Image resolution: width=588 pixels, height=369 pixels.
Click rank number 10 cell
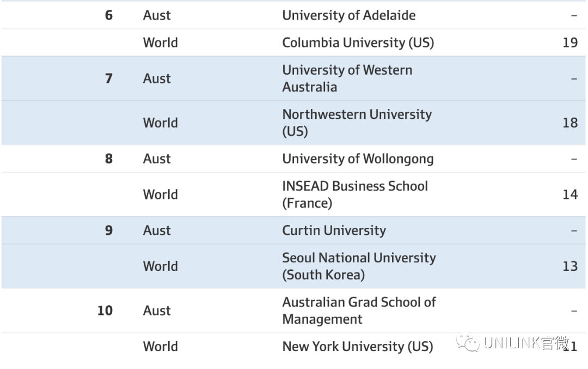pos(105,311)
